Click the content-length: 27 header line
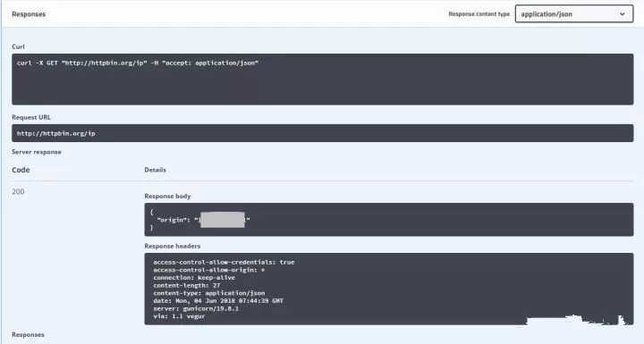Screen dimensions: 644x344 (187, 285)
